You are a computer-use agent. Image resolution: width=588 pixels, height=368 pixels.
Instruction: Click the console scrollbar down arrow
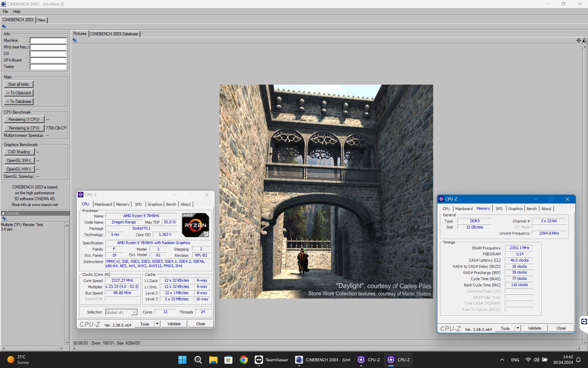[67, 342]
